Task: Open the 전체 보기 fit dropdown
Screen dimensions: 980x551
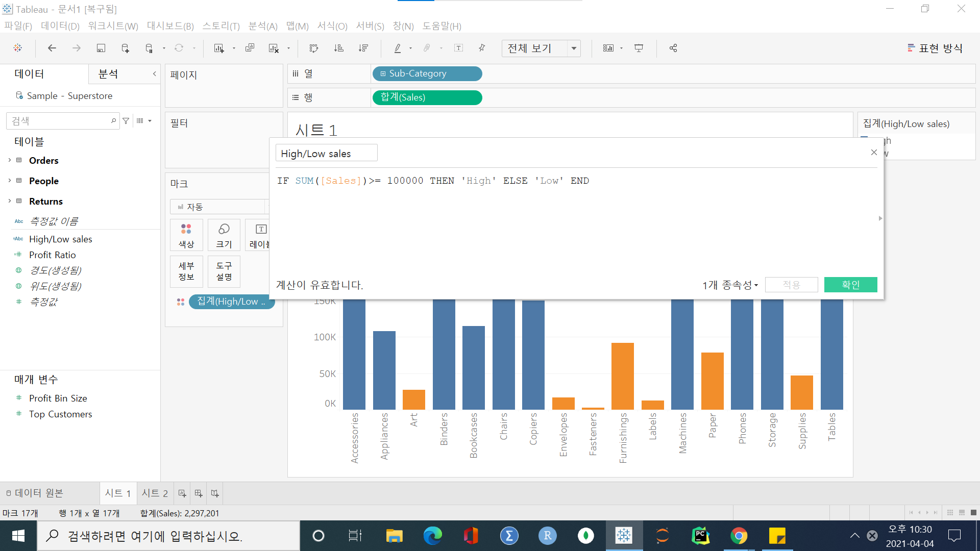Action: point(574,48)
